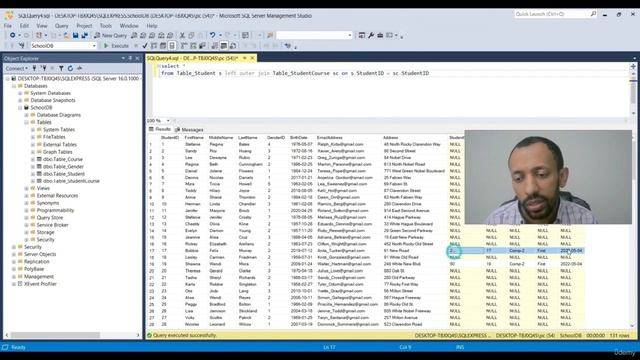Expand the Server Objects node
Viewport: 640px width, 360px height.
point(14,254)
